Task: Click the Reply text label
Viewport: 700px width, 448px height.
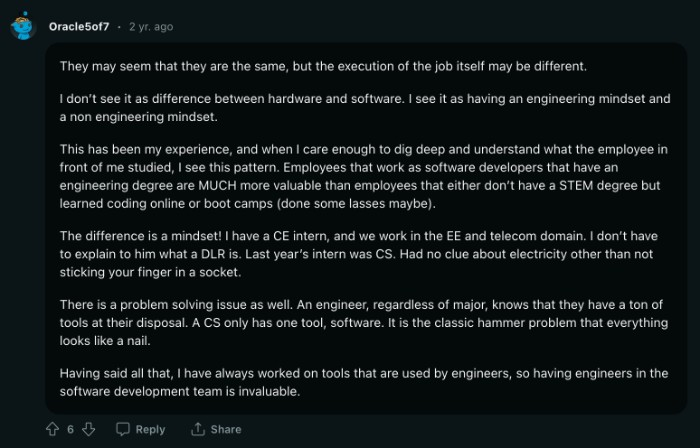Action: [150, 429]
